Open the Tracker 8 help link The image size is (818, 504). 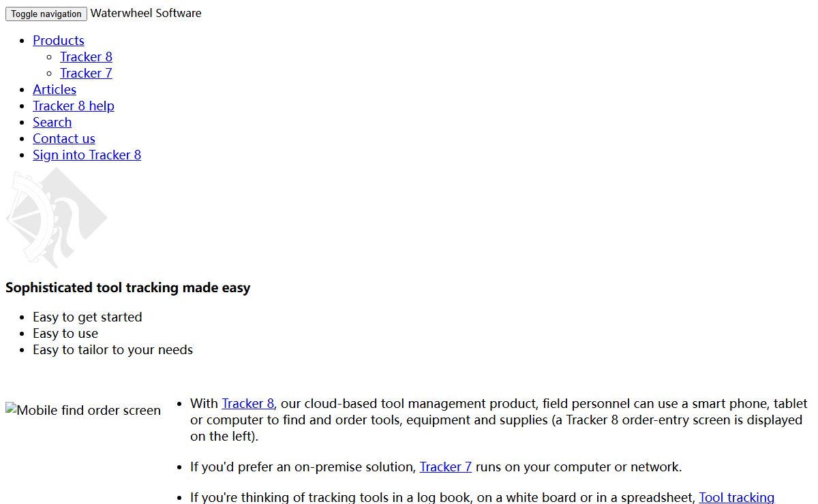pyautogui.click(x=74, y=106)
